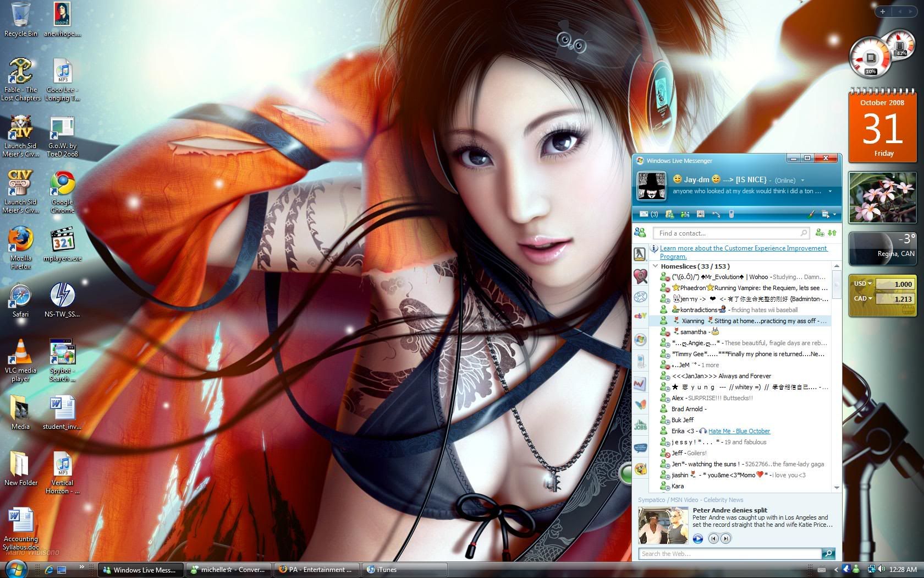924x578 pixels.
Task: Open the USD currency dropdown in gadget
Action: pyautogui.click(x=862, y=283)
